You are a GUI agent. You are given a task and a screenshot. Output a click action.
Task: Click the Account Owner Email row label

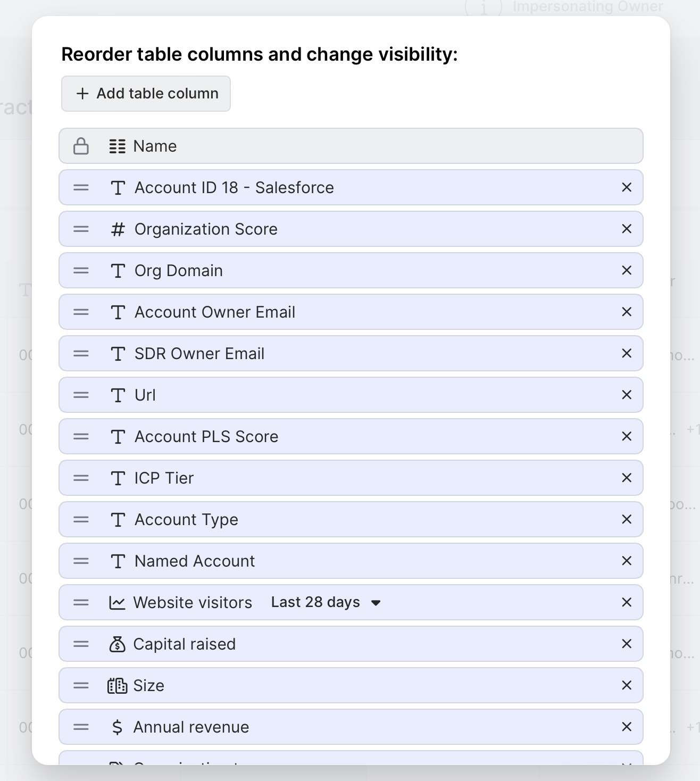tap(215, 312)
